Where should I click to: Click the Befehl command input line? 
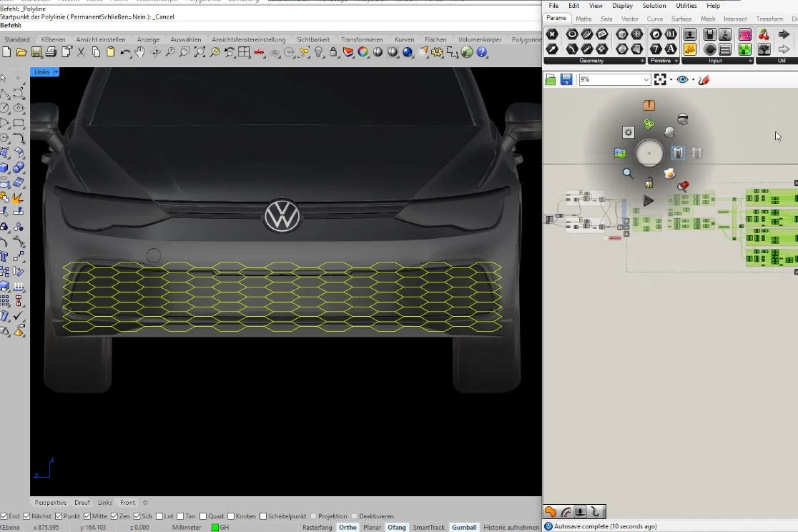(x=270, y=25)
